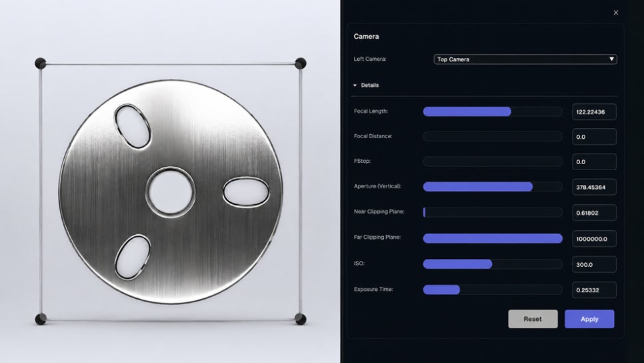The image size is (644, 363).
Task: Collapse the Details section
Action: [x=366, y=85]
